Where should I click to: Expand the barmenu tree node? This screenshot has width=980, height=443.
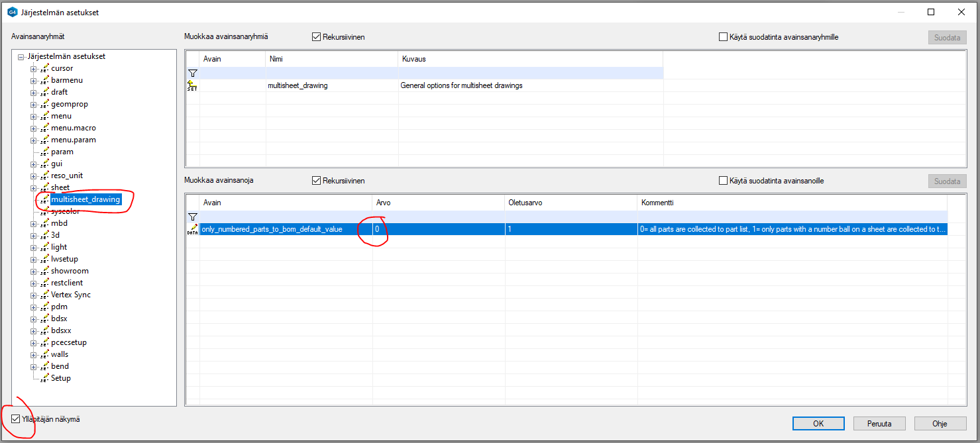(x=33, y=80)
